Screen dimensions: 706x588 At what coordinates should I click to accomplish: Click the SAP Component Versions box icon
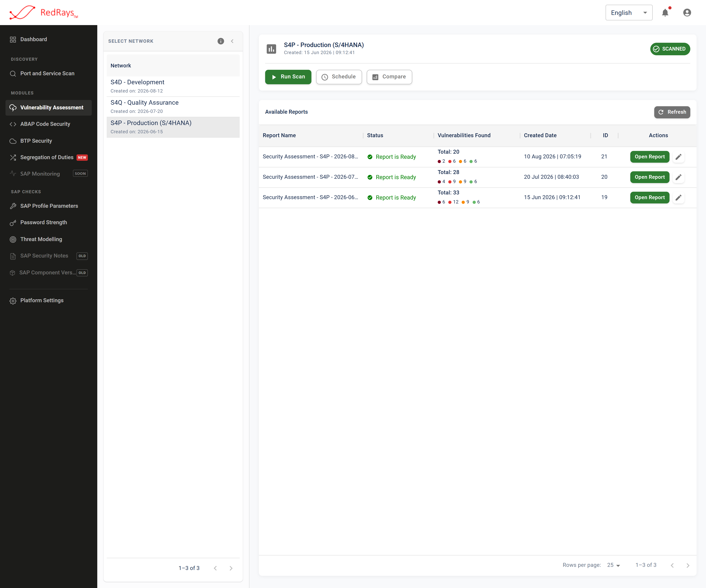coord(12,273)
